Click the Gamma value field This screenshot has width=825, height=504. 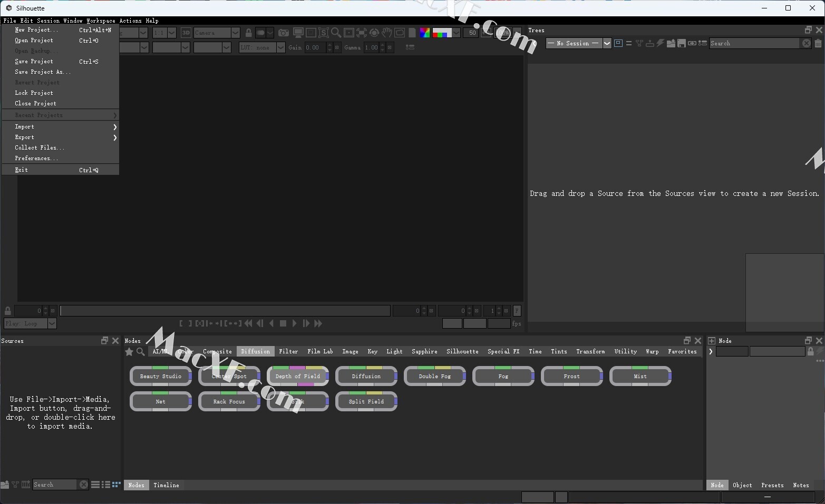pos(372,47)
